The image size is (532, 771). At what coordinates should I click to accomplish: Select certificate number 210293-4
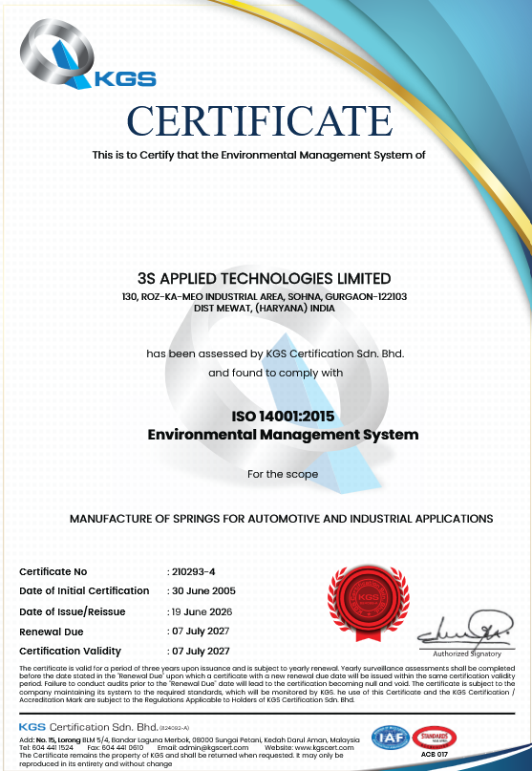point(194,572)
